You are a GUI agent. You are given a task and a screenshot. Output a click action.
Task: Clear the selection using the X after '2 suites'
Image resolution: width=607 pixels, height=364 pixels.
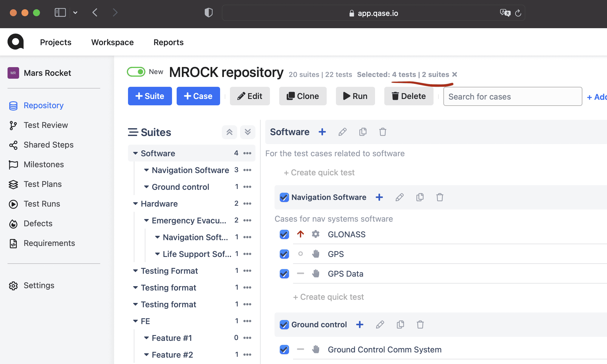455,74
